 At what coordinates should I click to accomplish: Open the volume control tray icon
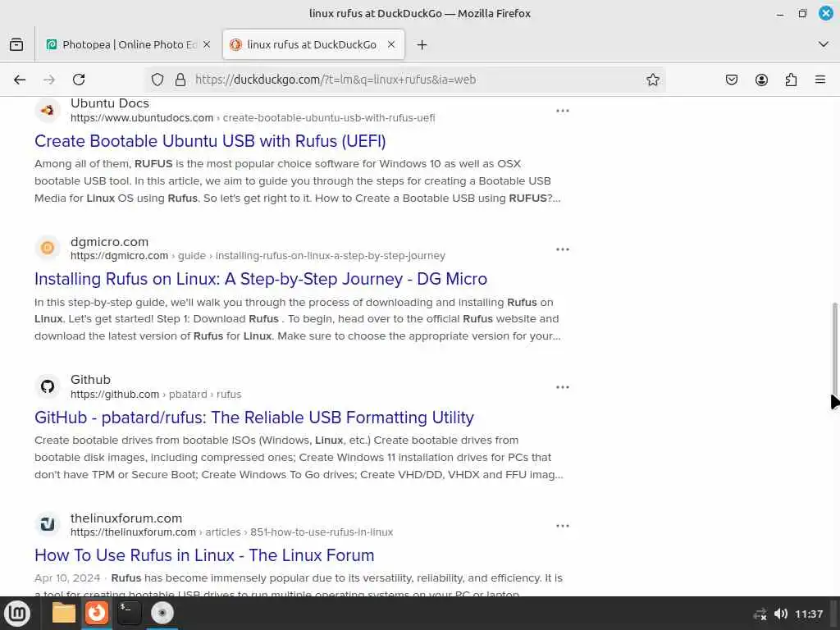[x=781, y=614]
